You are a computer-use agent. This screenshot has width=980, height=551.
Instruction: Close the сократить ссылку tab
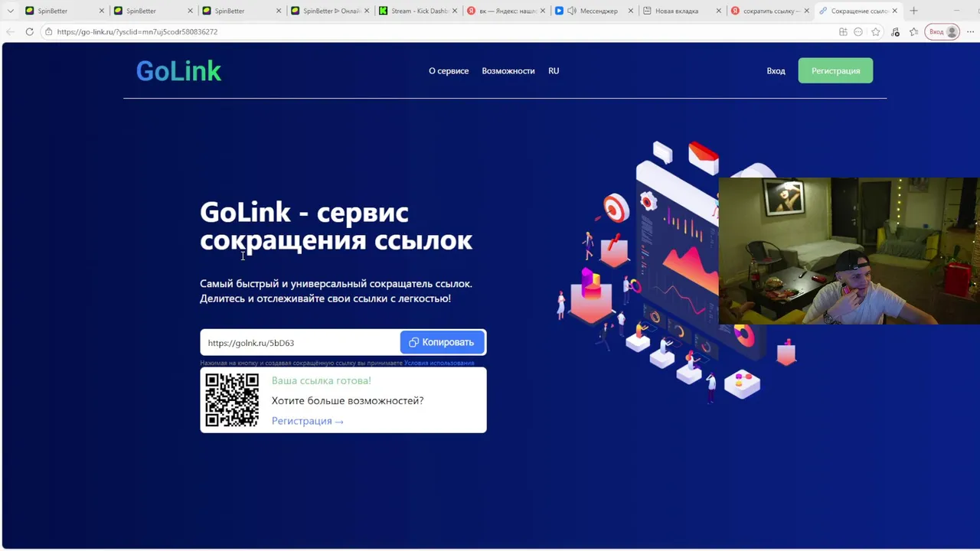pyautogui.click(x=807, y=11)
